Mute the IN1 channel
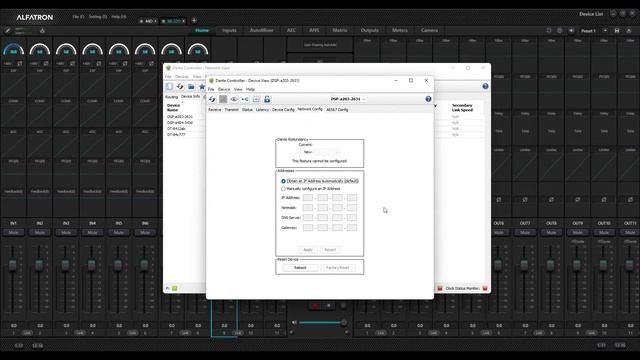Image resolution: width=640 pixels, height=360 pixels. point(13,232)
